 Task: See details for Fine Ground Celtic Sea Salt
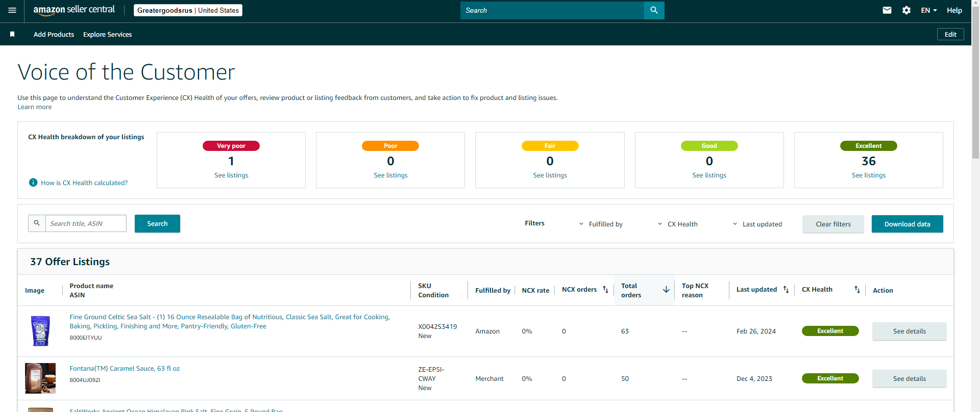(909, 331)
